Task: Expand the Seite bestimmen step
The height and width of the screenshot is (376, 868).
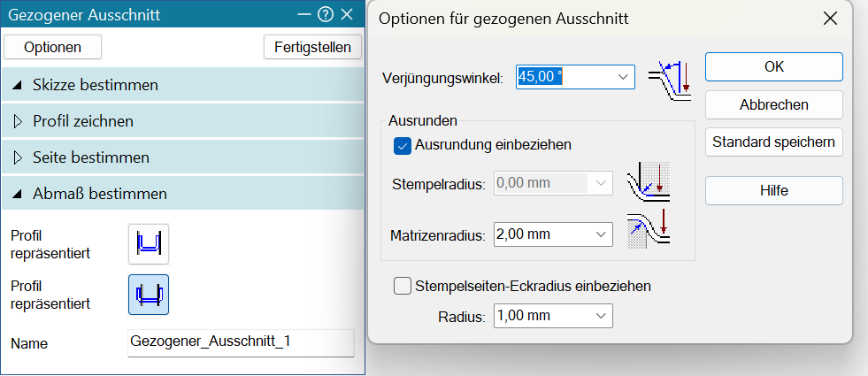Action: click(18, 157)
